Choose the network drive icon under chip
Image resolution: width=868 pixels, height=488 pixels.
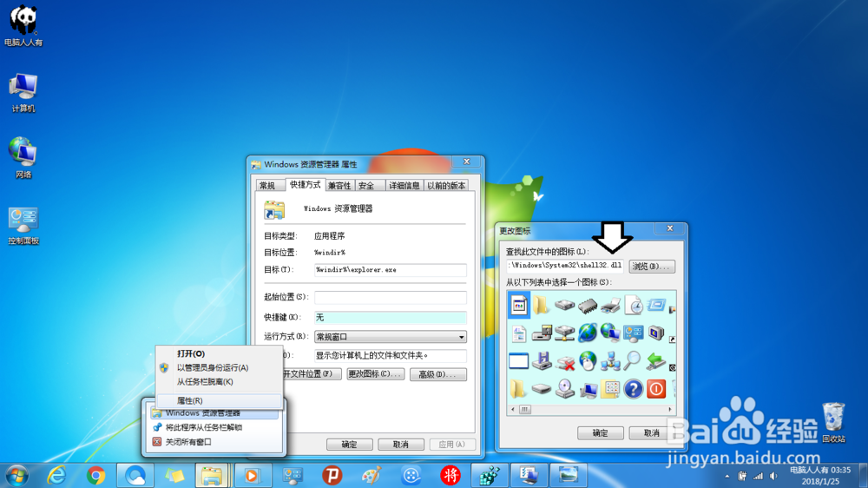pos(565,333)
